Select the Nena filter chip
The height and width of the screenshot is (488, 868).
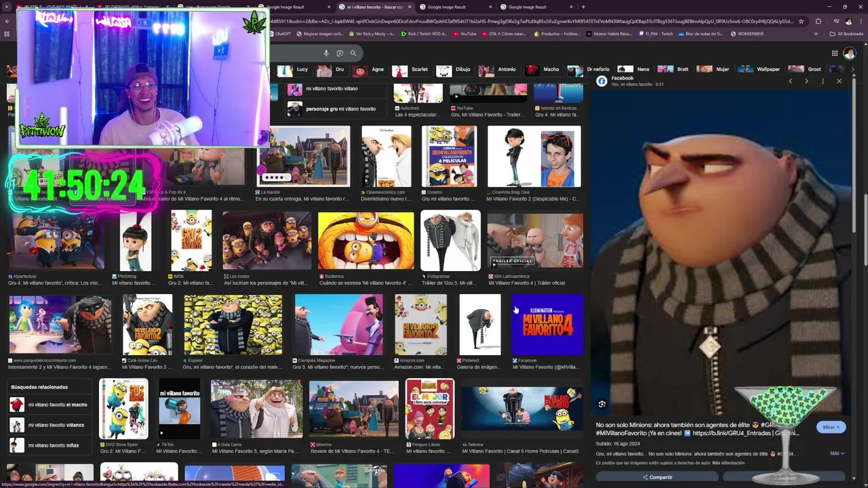634,69
